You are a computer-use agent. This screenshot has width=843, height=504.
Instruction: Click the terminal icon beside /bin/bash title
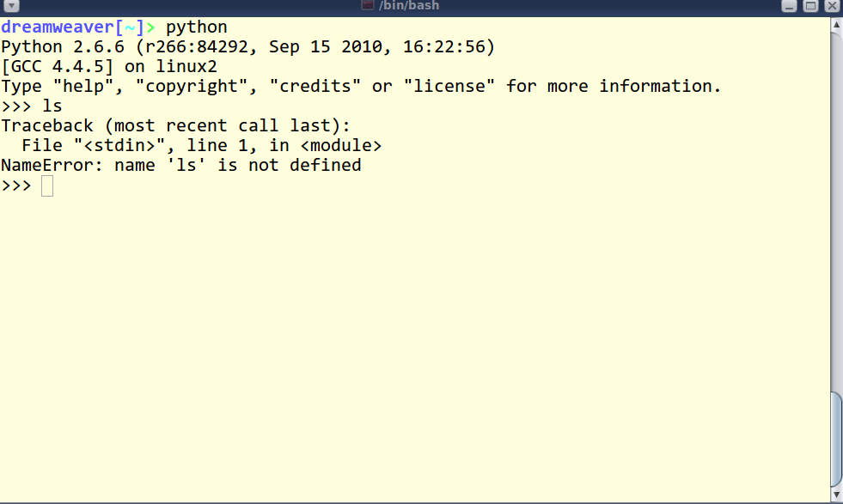point(368,6)
